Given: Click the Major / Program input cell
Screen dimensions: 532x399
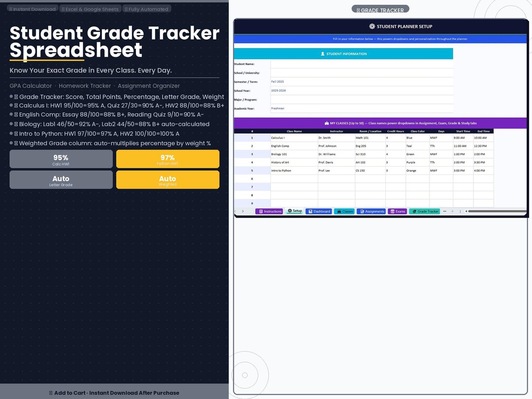Looking at the screenshot, I should 362,100.
